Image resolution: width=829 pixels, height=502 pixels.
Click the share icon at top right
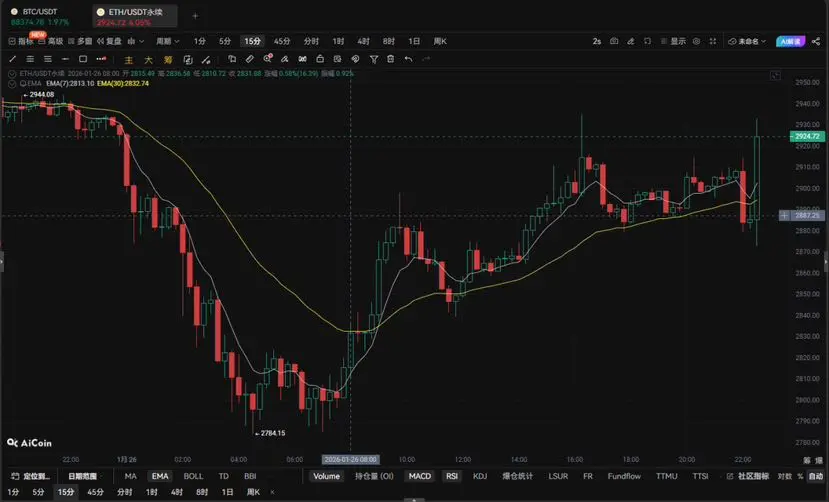pyautogui.click(x=816, y=41)
